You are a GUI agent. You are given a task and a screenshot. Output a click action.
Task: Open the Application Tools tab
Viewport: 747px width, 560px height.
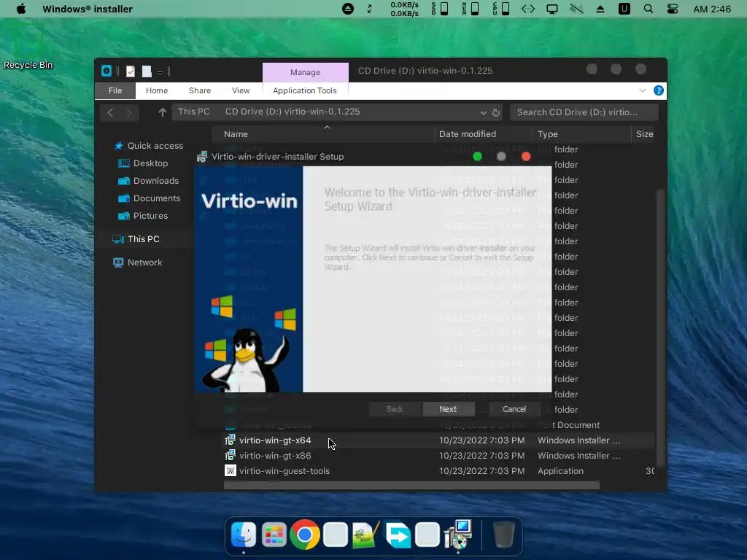[x=304, y=90]
